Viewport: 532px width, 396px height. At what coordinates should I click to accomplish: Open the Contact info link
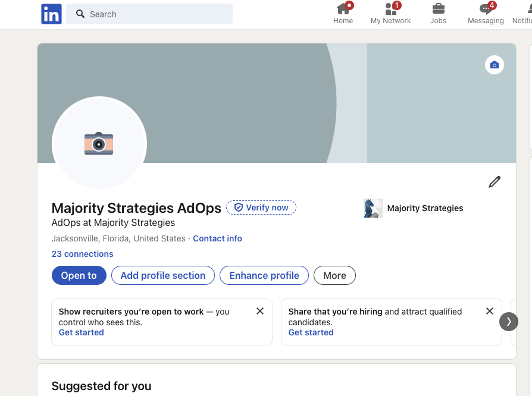coord(217,238)
